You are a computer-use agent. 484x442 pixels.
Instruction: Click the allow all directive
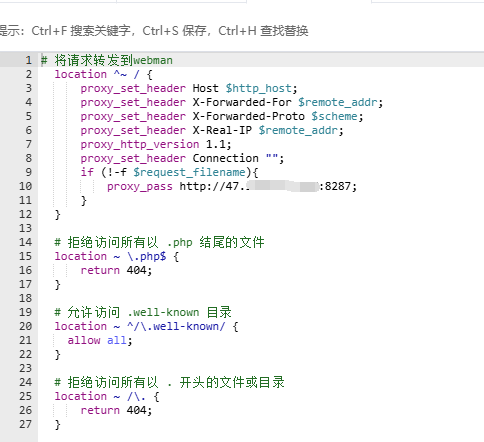click(100, 340)
